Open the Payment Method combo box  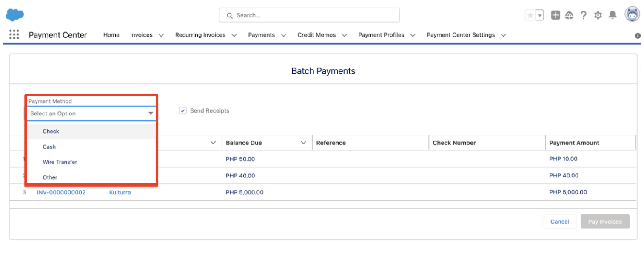[91, 113]
